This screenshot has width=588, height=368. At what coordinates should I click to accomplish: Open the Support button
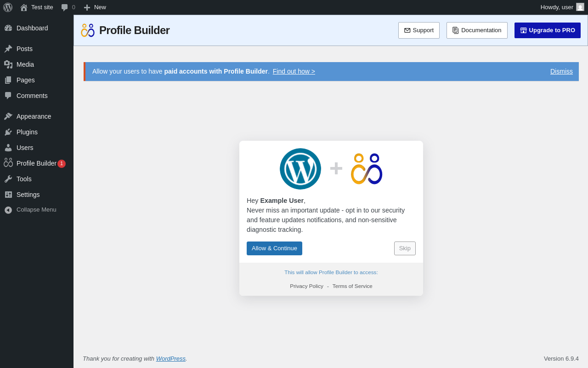(x=419, y=30)
